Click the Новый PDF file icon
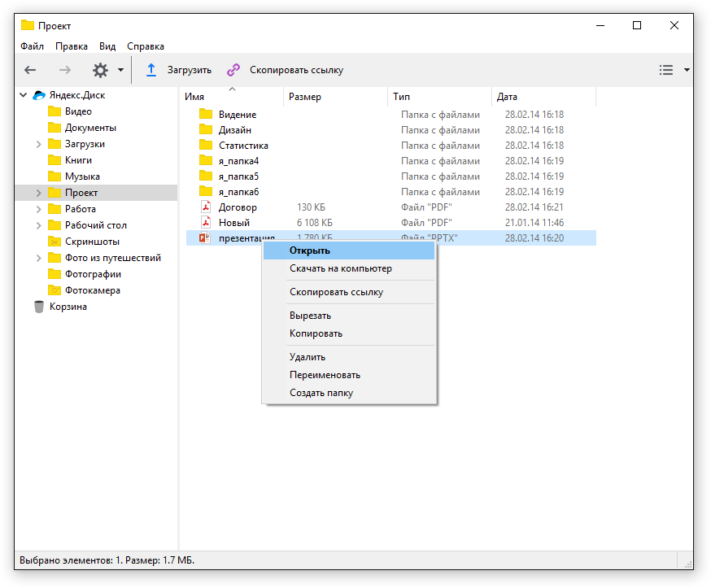 (x=206, y=223)
